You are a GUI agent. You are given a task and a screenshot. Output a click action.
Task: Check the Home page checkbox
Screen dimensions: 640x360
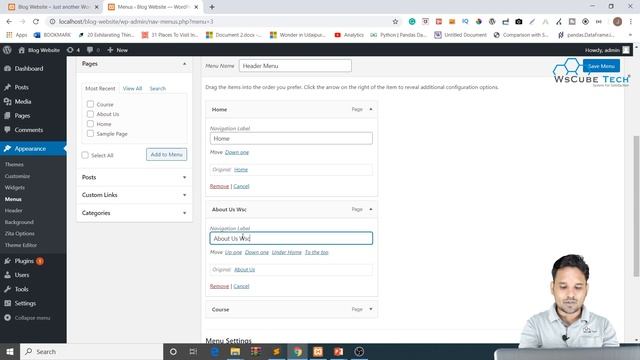90,124
